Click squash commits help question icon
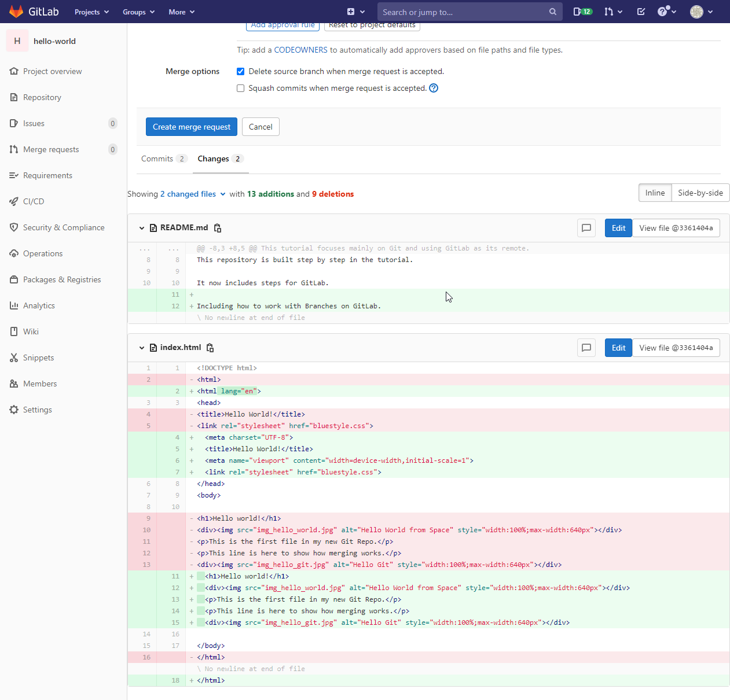Viewport: 730px width, 700px height. click(434, 88)
